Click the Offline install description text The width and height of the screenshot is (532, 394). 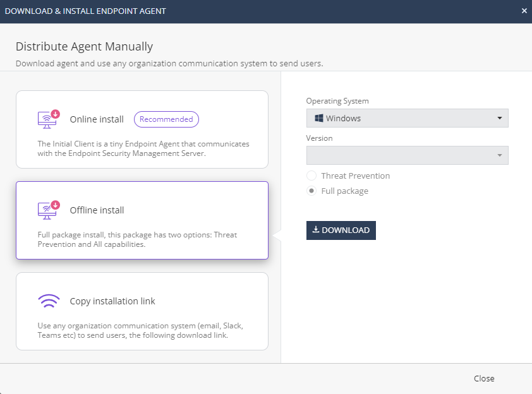pos(137,239)
